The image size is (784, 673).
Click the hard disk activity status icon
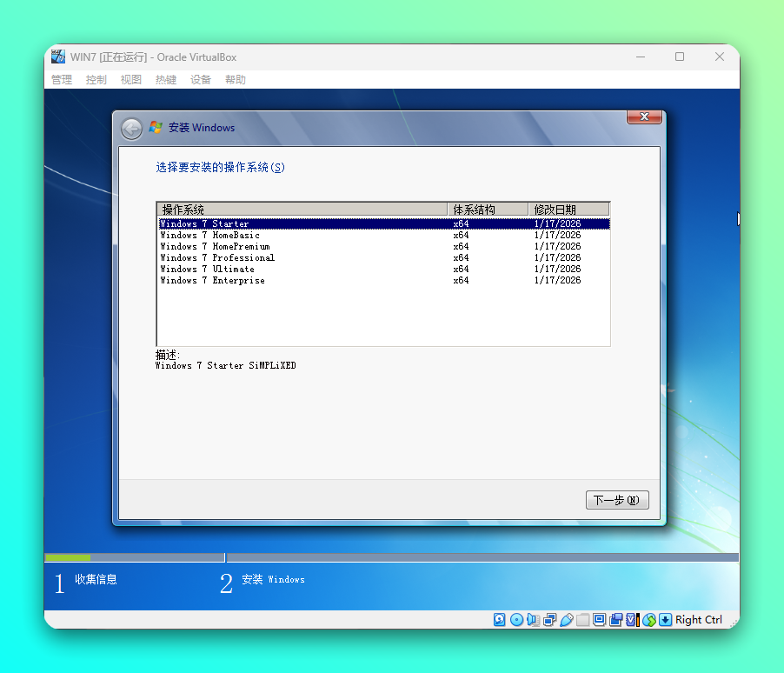point(499,619)
